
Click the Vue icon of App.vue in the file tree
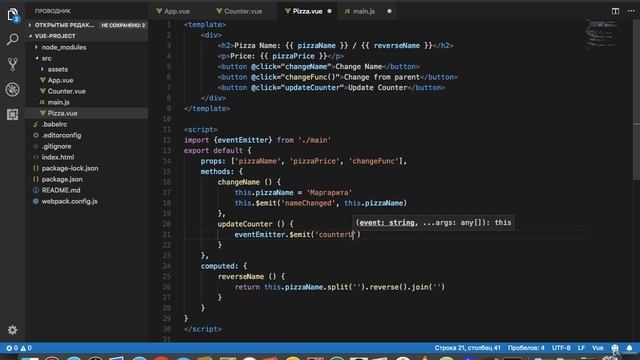pyautogui.click(x=42, y=80)
